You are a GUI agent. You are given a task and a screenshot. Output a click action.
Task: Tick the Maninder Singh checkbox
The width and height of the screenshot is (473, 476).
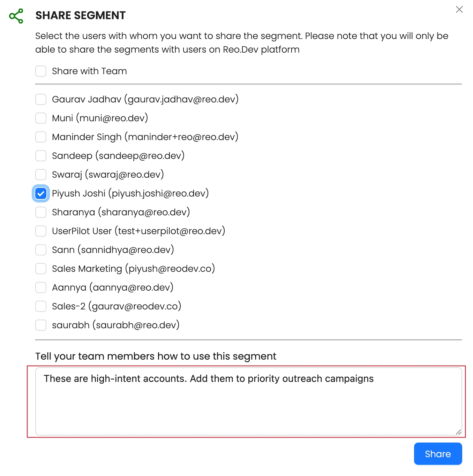(x=41, y=137)
